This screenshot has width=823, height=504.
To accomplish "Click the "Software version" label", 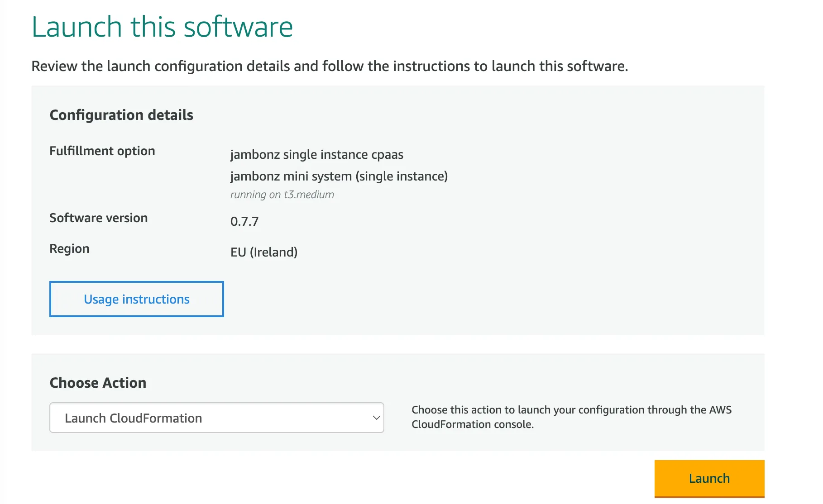I will pyautogui.click(x=99, y=218).
